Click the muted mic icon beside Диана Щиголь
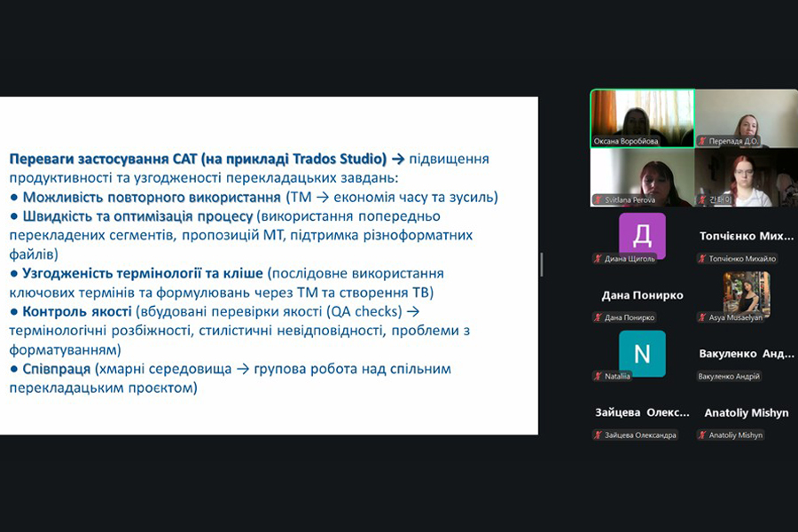This screenshot has width=798, height=532. tap(598, 259)
